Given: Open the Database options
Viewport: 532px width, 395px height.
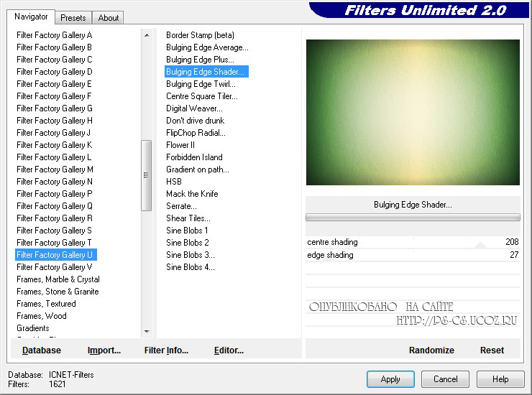Looking at the screenshot, I should (42, 350).
